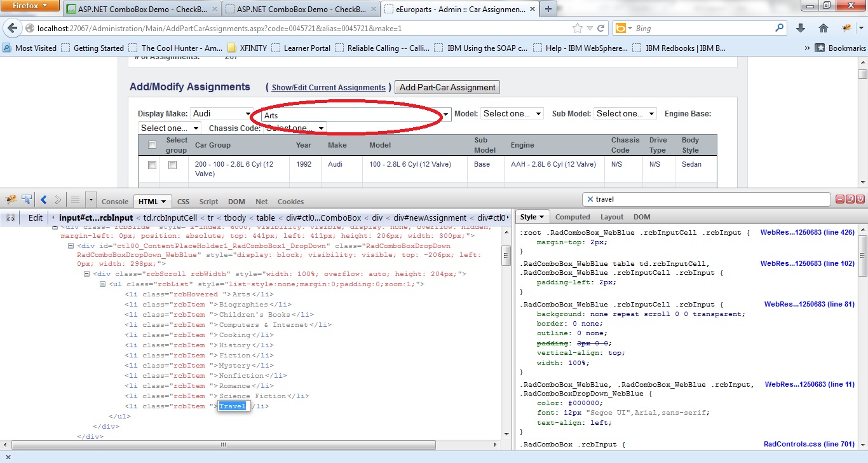
Task: Detach Firebug into a new window
Action: [850, 200]
